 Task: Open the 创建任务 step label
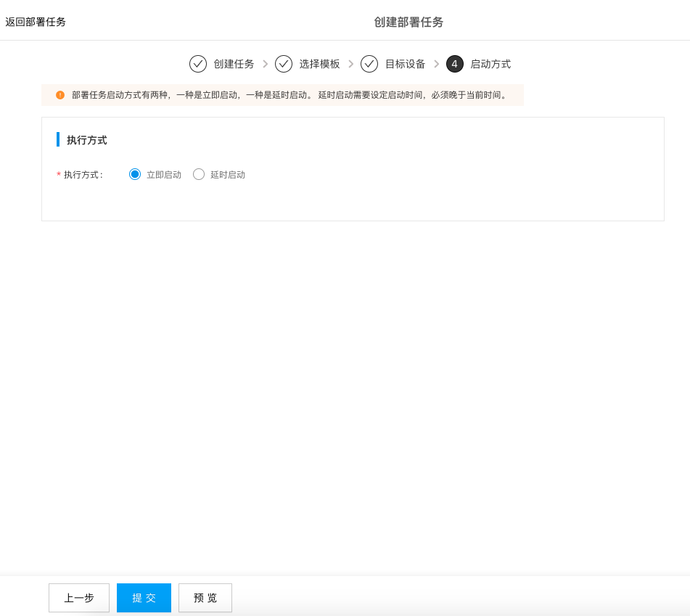coord(234,65)
